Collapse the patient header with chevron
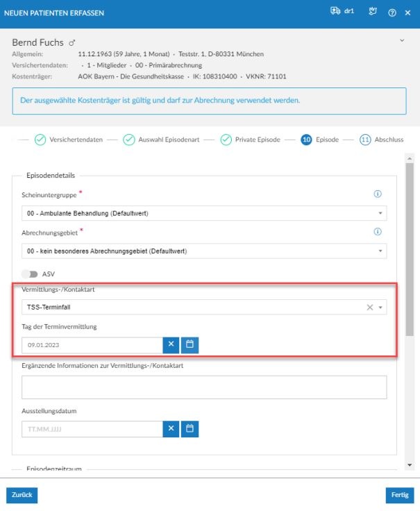The height and width of the screenshot is (511, 420). (402, 41)
